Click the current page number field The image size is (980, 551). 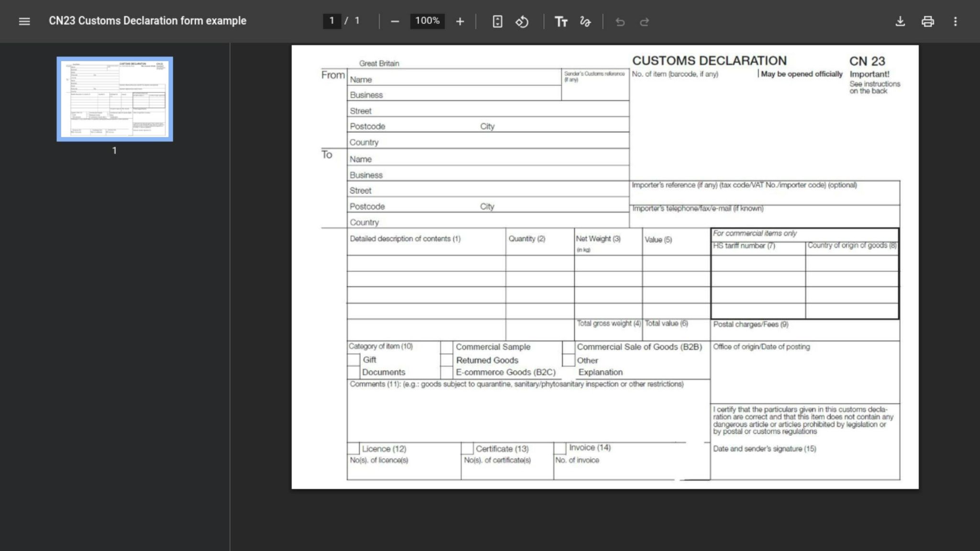[x=332, y=21]
